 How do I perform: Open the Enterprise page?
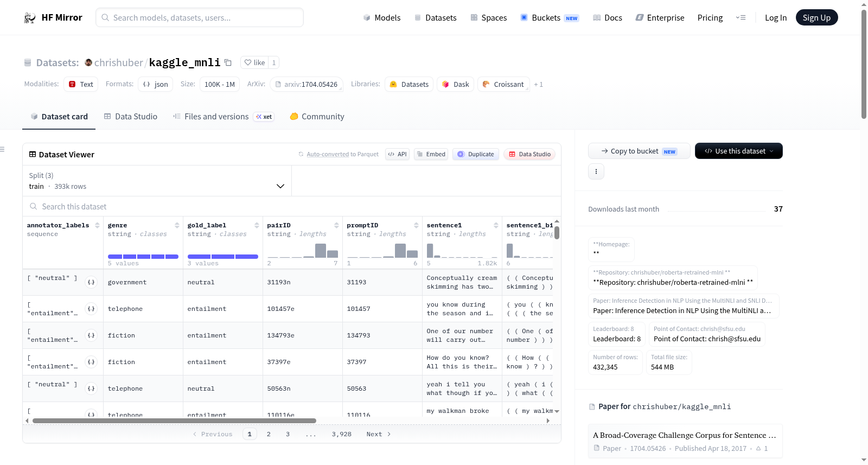pos(660,17)
